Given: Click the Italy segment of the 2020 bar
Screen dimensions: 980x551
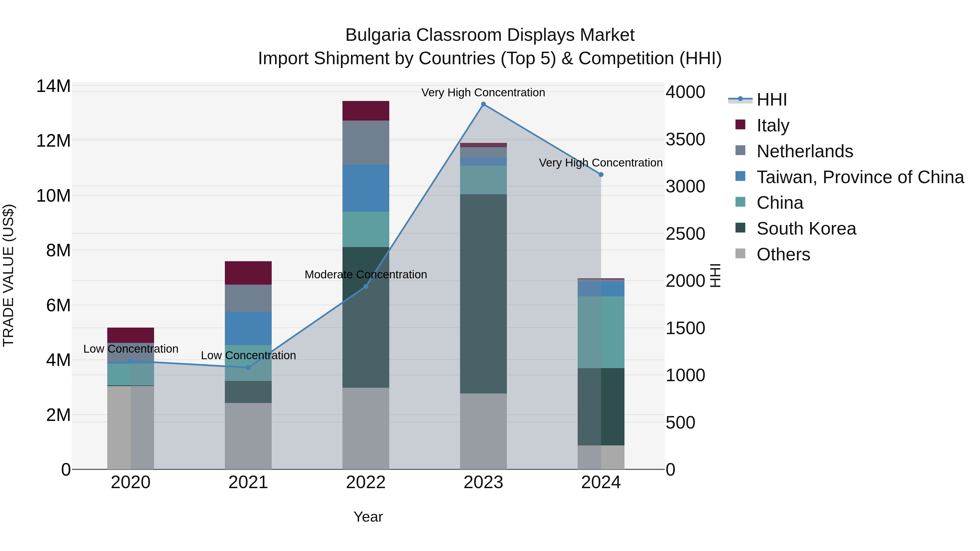Looking at the screenshot, I should pyautogui.click(x=131, y=335).
